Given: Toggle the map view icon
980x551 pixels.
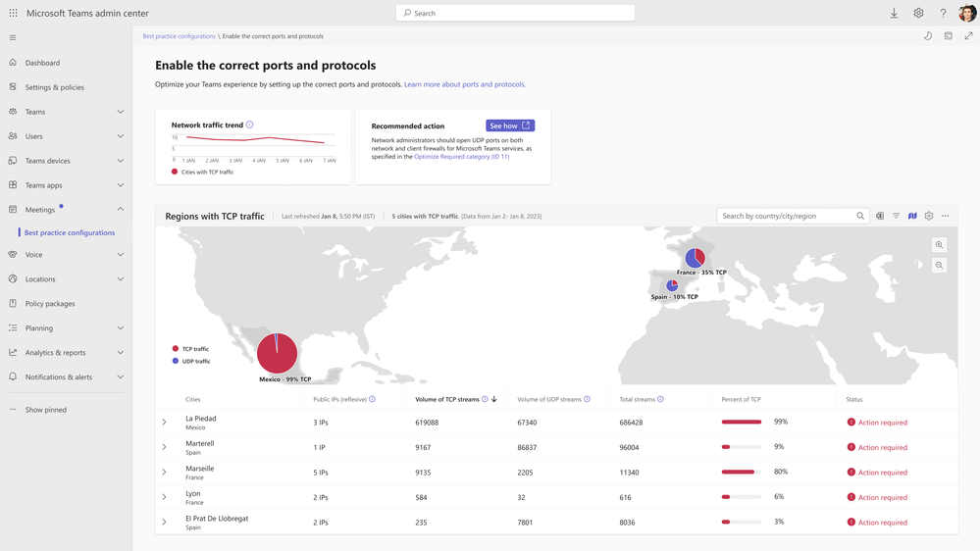Looking at the screenshot, I should (912, 216).
